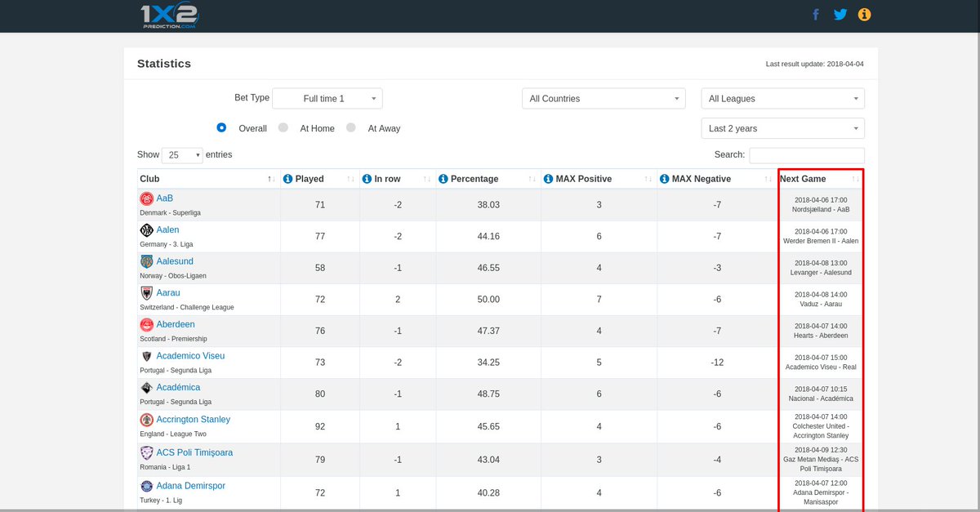Sort the table by Next Game column

pos(821,179)
